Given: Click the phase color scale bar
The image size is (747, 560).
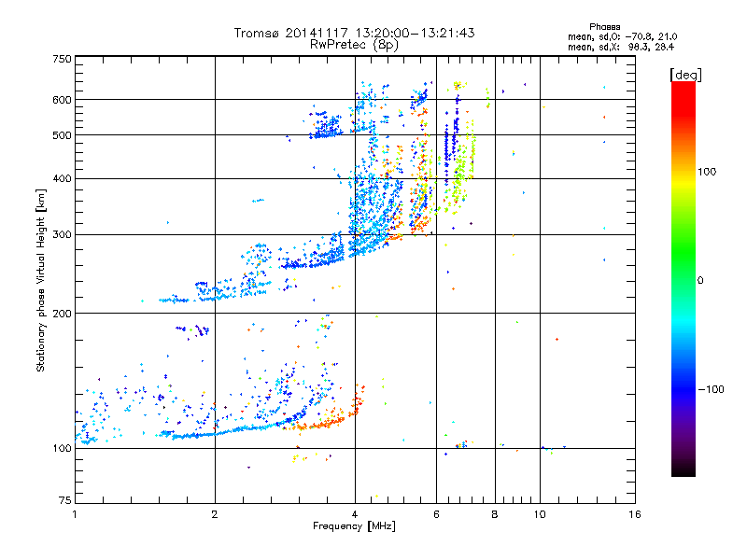Looking at the screenshot, I should (684, 278).
